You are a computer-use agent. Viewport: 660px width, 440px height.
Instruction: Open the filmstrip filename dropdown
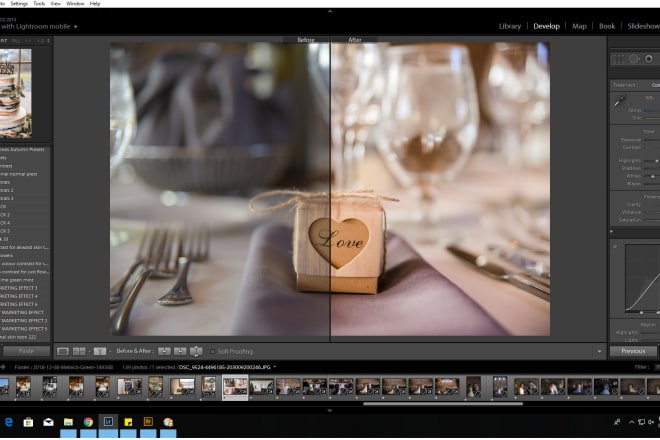[x=274, y=367]
